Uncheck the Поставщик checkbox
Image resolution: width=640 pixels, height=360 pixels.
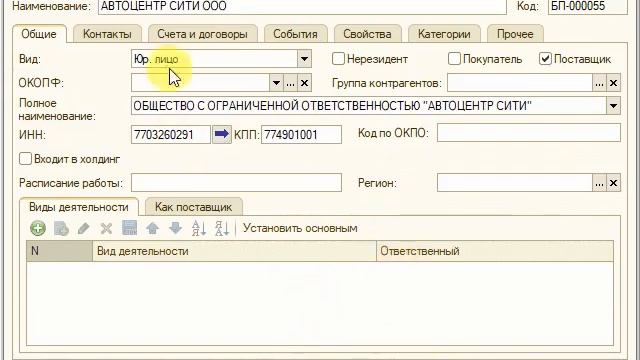545,59
